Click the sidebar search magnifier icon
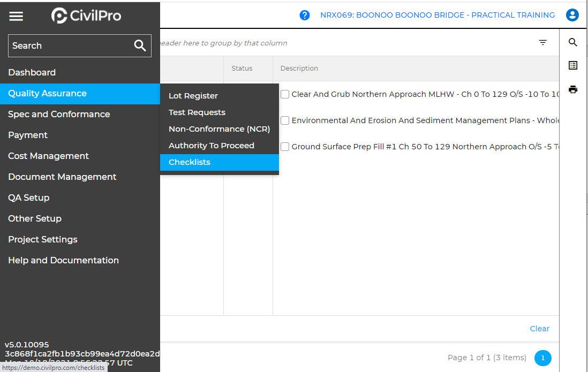The height and width of the screenshot is (372, 588). pos(140,46)
